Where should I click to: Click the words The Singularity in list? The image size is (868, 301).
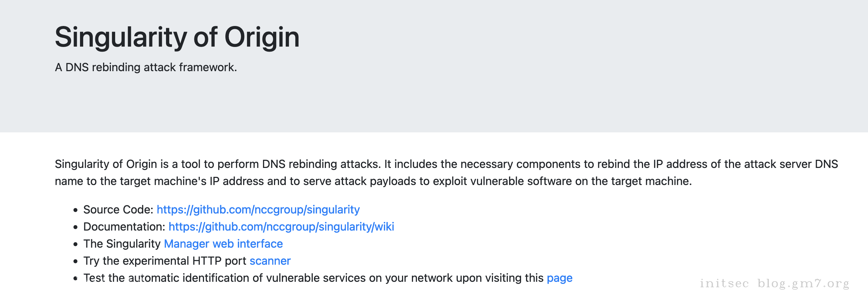122,244
